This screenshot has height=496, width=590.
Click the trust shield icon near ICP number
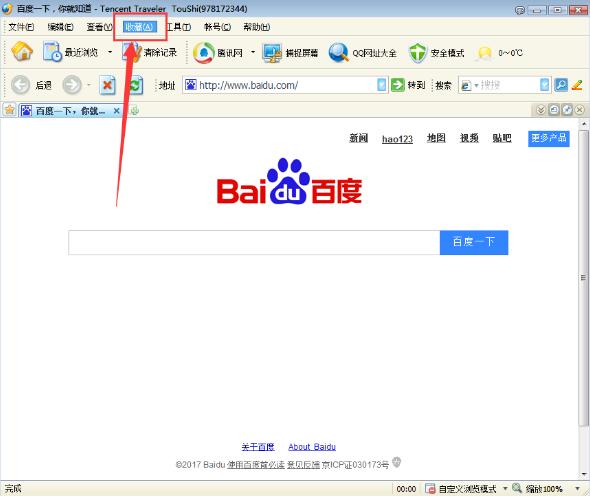click(x=397, y=462)
